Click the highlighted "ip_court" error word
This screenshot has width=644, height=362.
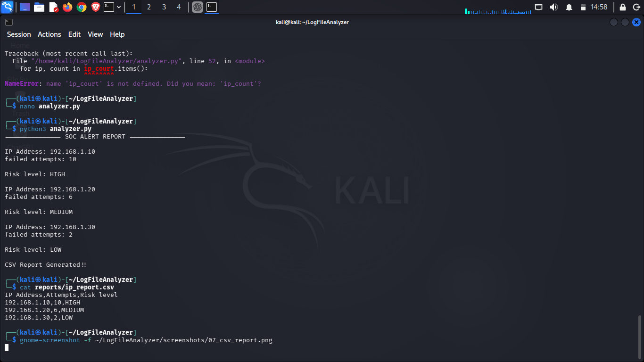99,69
